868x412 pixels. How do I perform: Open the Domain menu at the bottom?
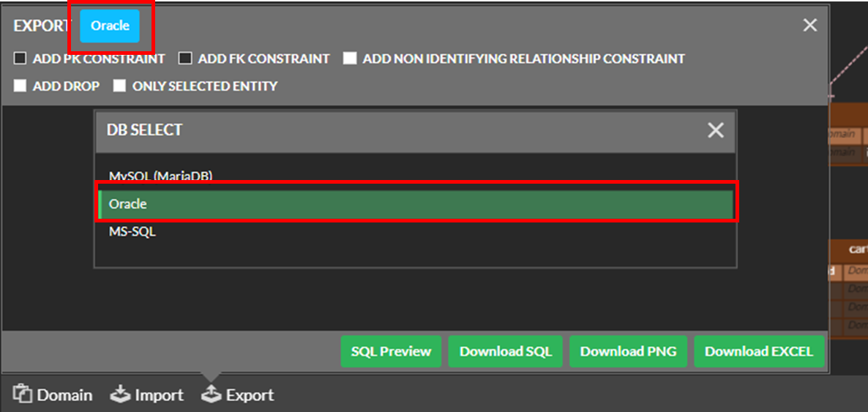tap(53, 395)
